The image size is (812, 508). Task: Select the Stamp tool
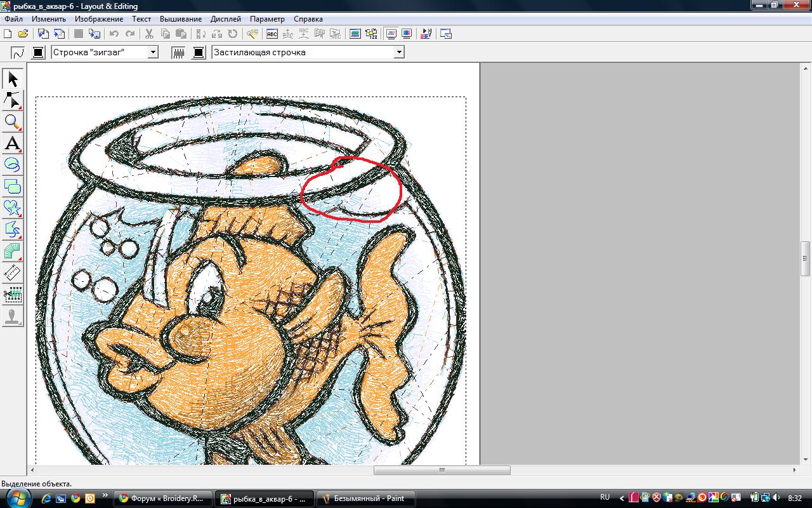[13, 316]
